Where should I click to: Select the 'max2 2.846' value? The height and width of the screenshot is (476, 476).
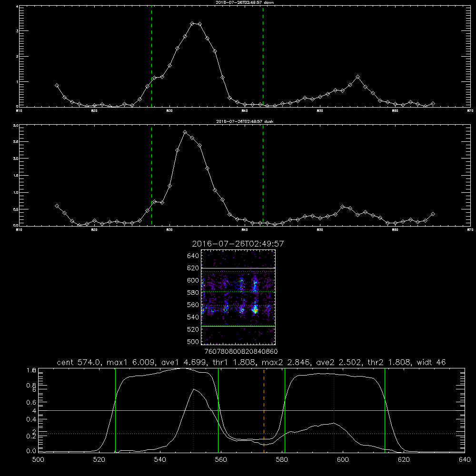tap(286, 362)
